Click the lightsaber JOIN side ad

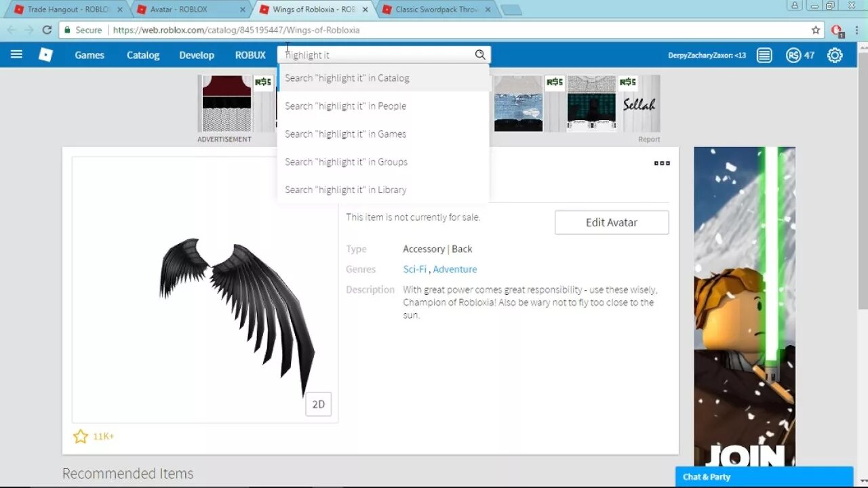pyautogui.click(x=745, y=307)
